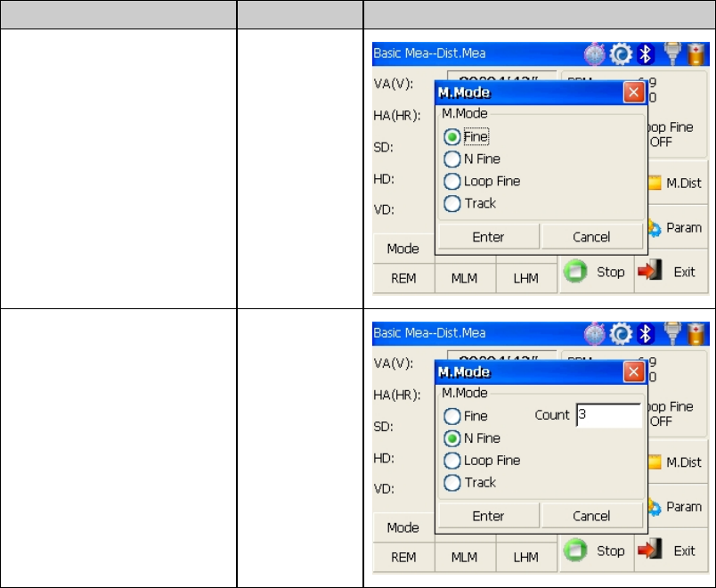This screenshot has width=716, height=588.
Task: Click the Count input field showing 3
Action: (609, 415)
